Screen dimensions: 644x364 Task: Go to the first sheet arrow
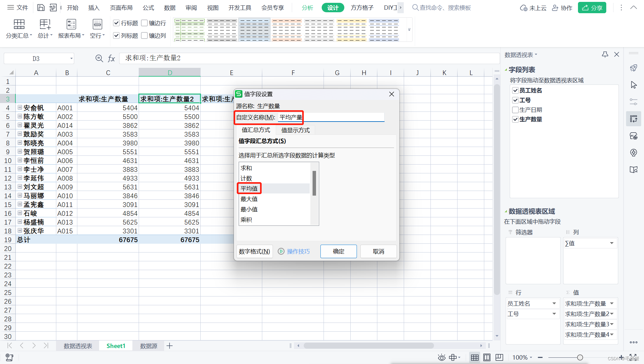[10, 345]
